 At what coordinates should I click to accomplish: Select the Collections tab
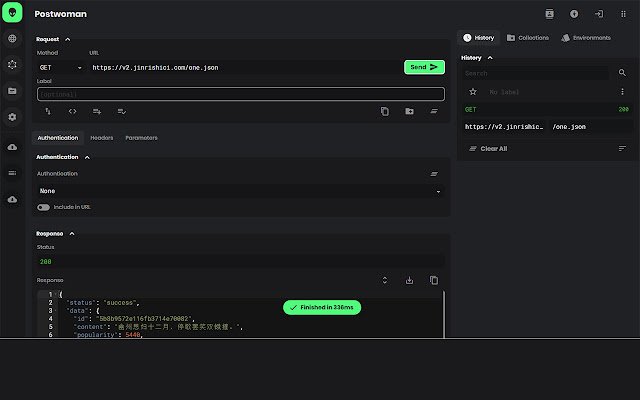click(x=528, y=38)
